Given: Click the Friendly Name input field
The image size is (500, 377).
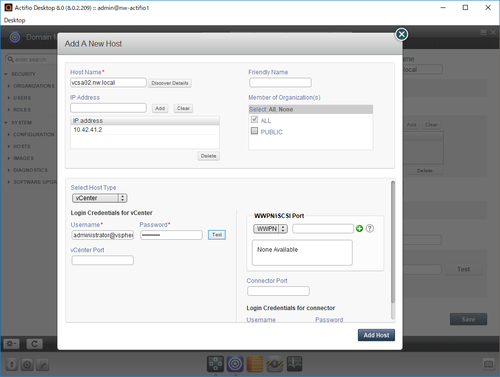Looking at the screenshot, I should pyautogui.click(x=280, y=83).
